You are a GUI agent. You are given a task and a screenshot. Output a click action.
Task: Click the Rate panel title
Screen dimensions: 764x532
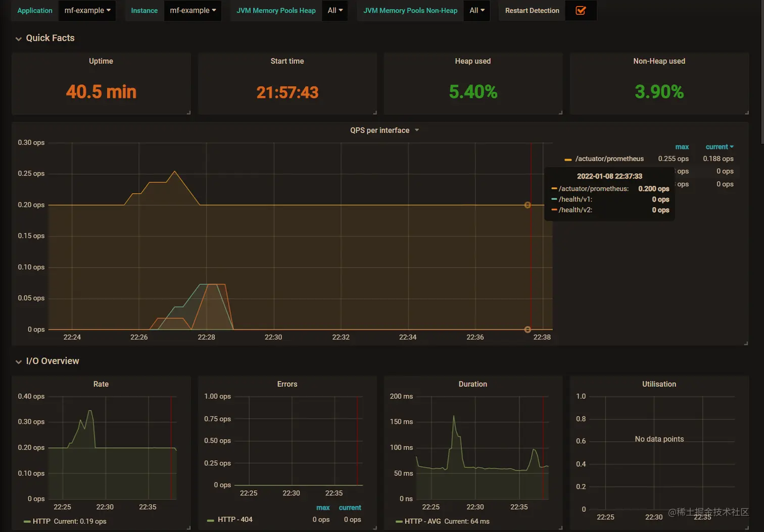101,384
